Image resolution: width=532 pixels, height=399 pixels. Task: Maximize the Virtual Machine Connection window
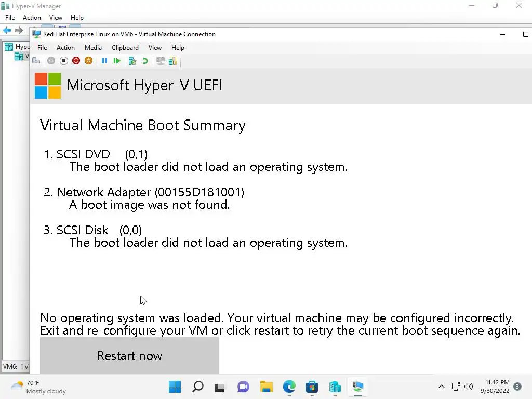coord(526,34)
